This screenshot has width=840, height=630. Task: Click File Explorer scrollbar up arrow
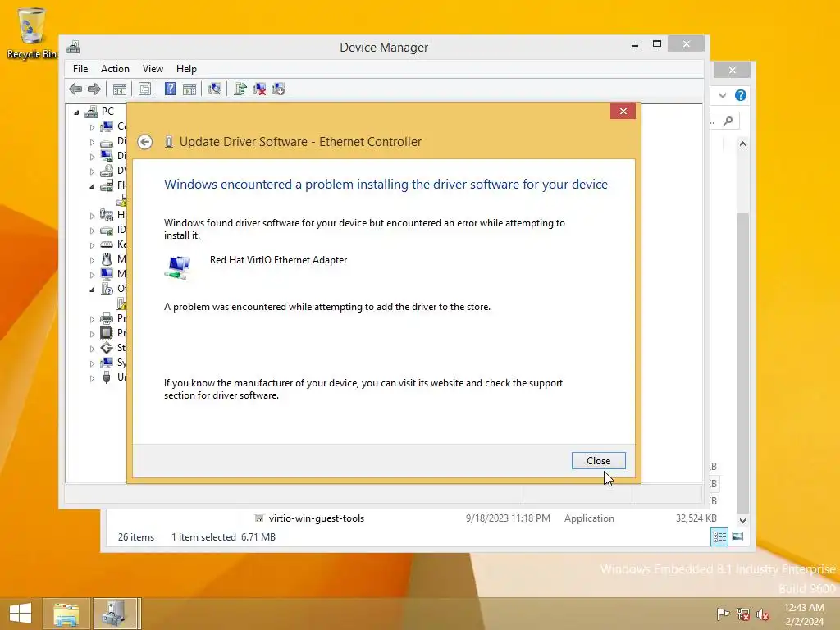742,144
